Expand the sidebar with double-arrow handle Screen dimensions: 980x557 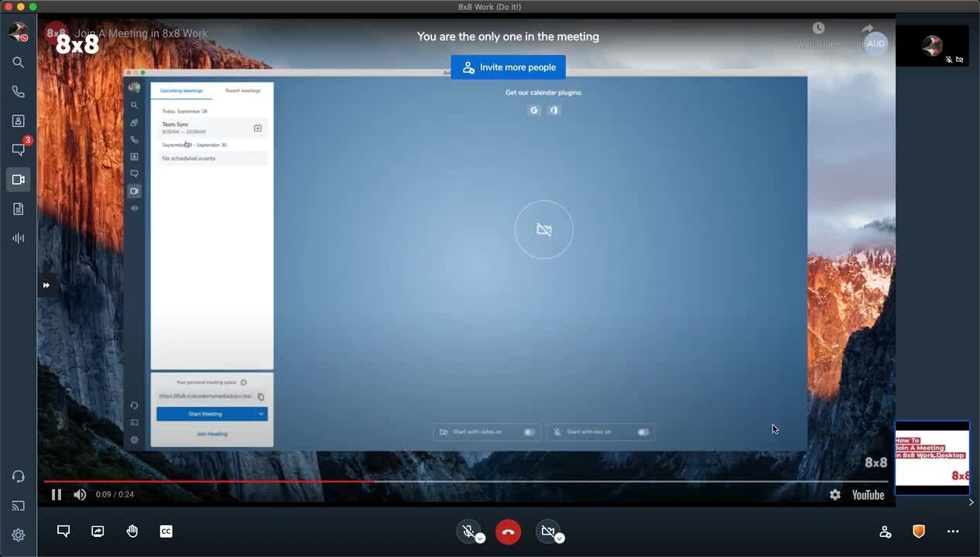click(x=46, y=285)
